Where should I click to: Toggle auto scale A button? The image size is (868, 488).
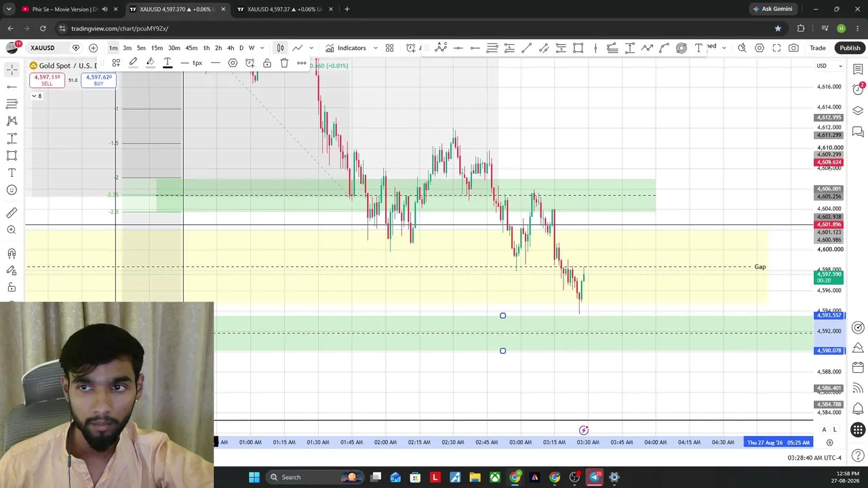coord(825,430)
